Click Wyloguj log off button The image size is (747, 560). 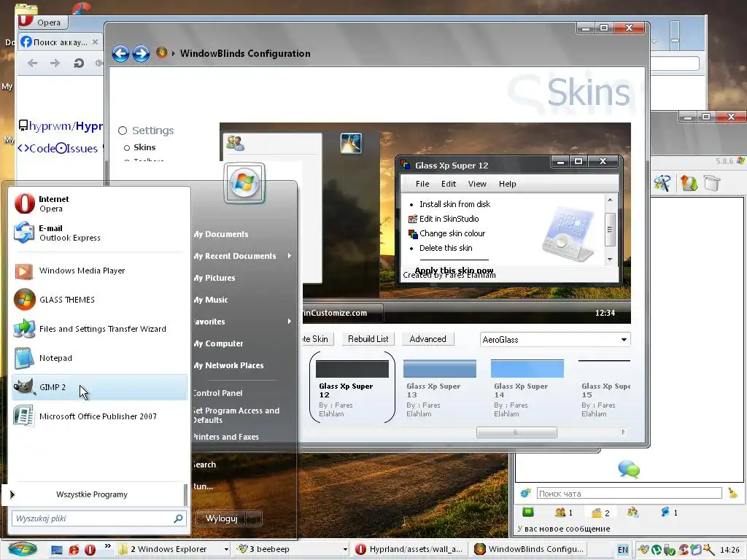tap(222, 518)
